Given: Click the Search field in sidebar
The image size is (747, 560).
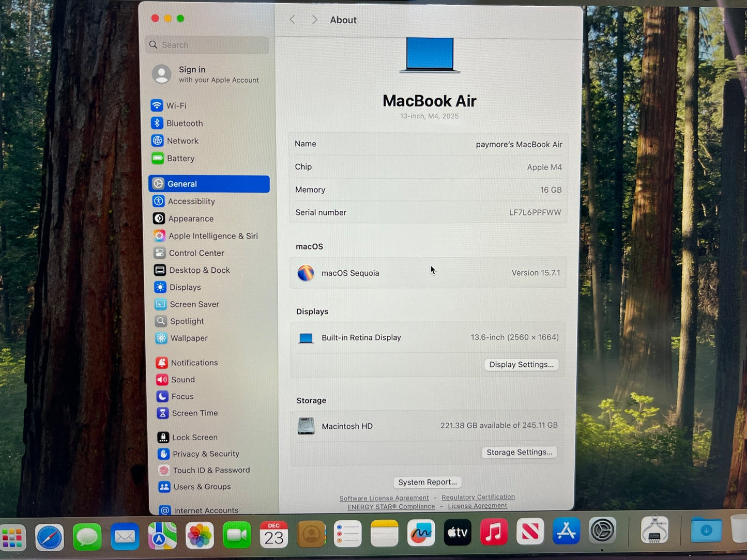Looking at the screenshot, I should [x=208, y=45].
